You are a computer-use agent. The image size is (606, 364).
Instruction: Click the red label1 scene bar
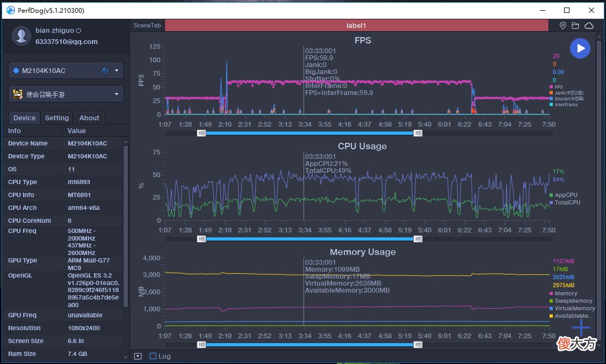pyautogui.click(x=356, y=26)
